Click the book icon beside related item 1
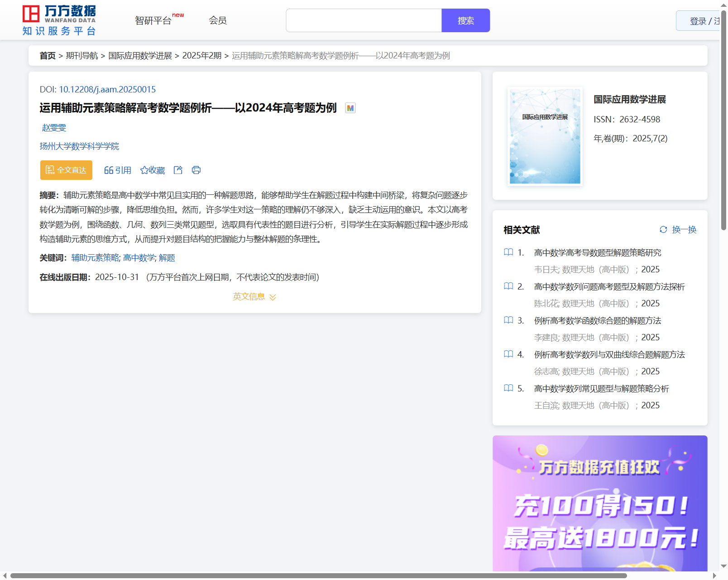Screen dimensions: 728x580 point(508,252)
